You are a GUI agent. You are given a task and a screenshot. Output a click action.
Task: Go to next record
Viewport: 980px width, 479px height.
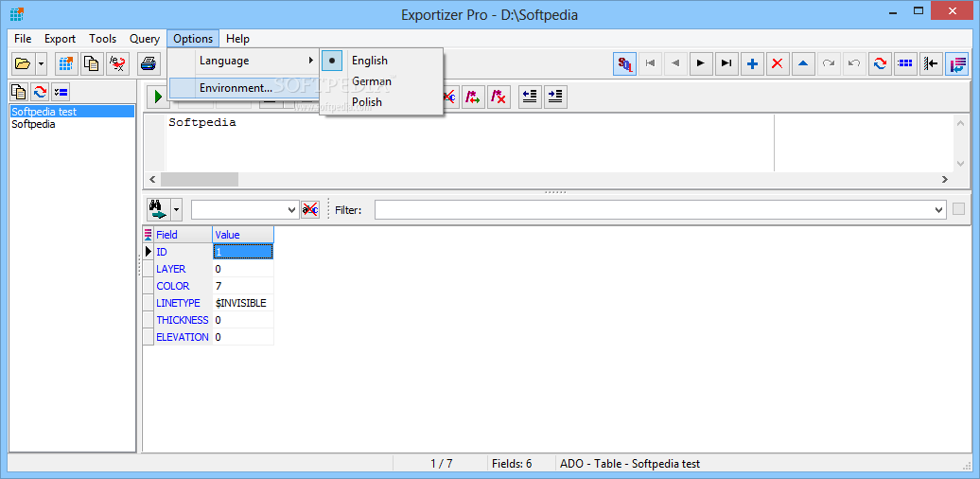click(x=701, y=63)
